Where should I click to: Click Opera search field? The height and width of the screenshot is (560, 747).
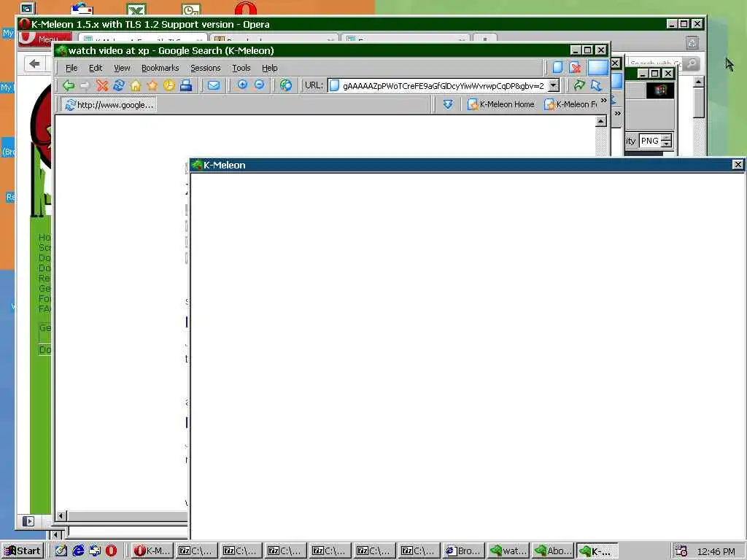[655, 63]
